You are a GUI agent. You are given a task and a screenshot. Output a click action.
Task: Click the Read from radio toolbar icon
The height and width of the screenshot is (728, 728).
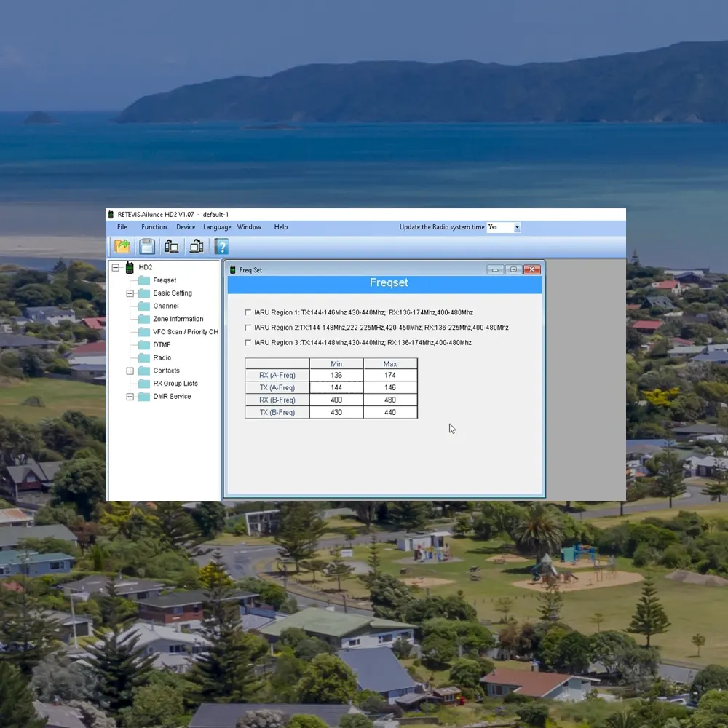172,246
